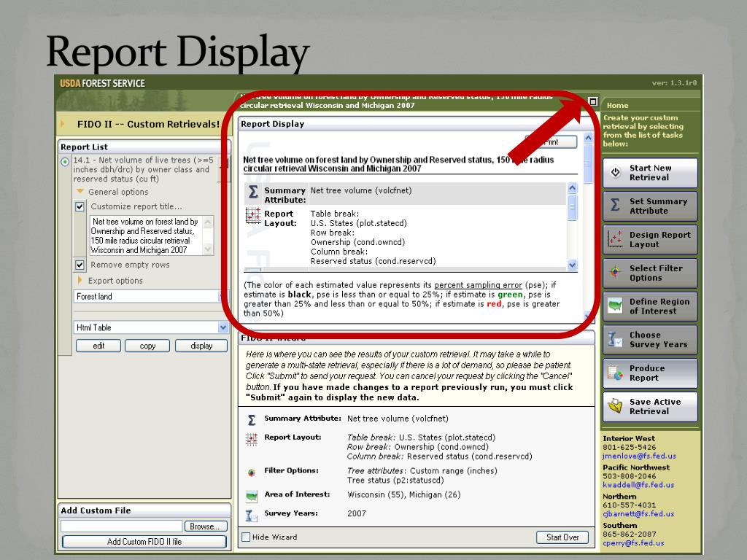Image resolution: width=747 pixels, height=560 pixels.
Task: Click the edit button
Action: point(98,346)
